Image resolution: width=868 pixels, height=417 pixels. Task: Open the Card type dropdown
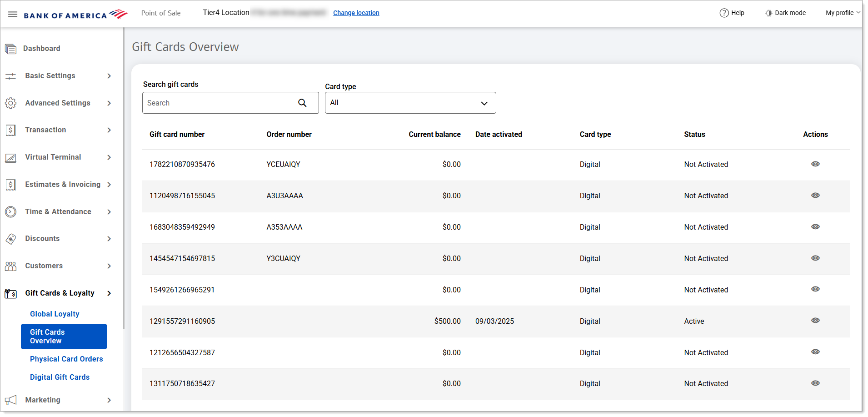click(410, 103)
